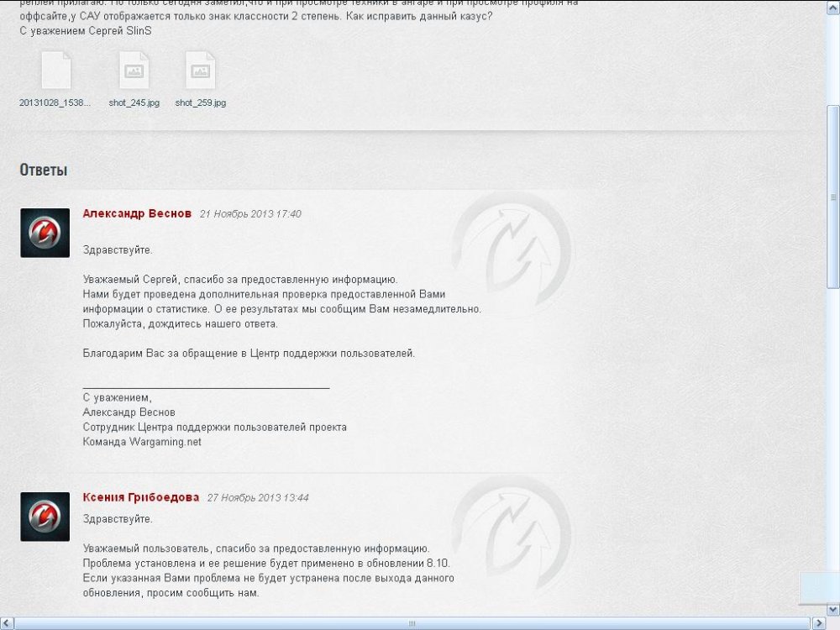This screenshot has height=630, width=840.
Task: Open author name Александр Веснов
Action: click(137, 213)
